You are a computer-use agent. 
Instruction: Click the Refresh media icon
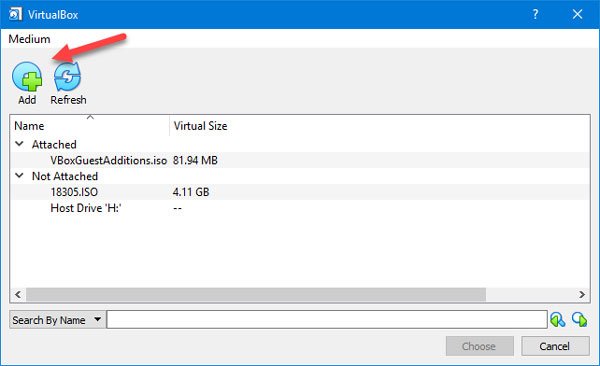pos(67,77)
